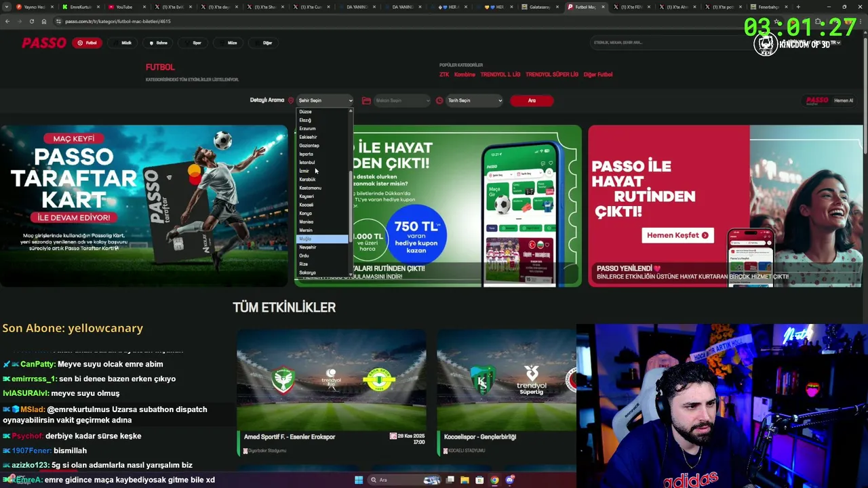Select Erzurum from the city list
This screenshot has height=488, width=868.
tap(323, 129)
